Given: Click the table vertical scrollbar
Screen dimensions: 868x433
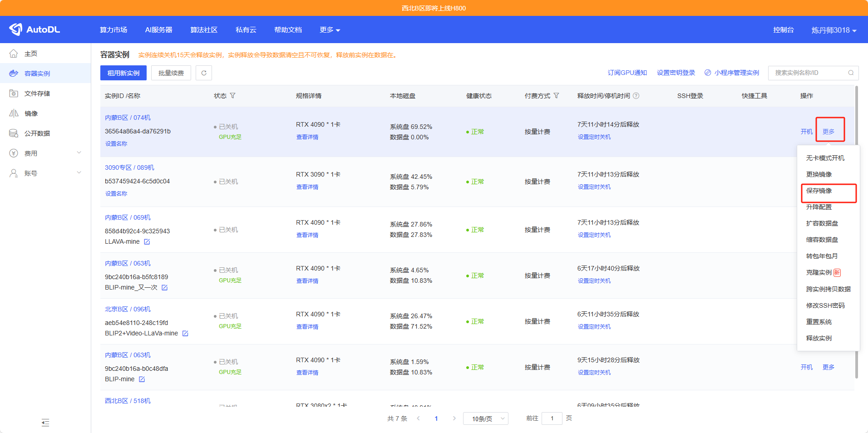Looking at the screenshot, I should [856, 231].
